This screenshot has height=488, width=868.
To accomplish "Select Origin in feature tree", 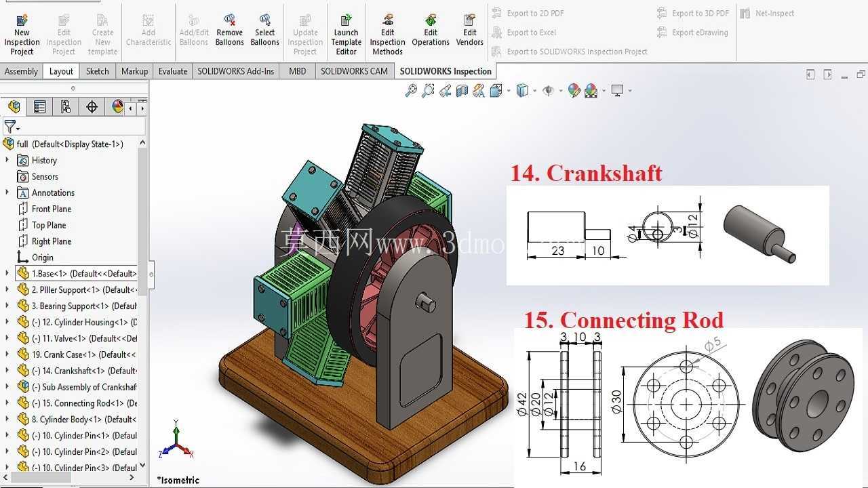I will (x=35, y=258).
